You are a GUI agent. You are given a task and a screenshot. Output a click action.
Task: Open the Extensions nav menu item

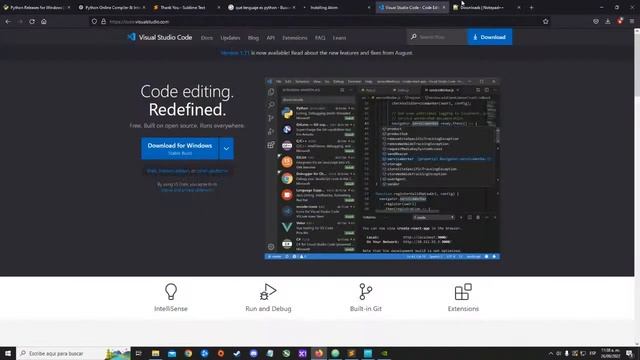click(x=295, y=38)
